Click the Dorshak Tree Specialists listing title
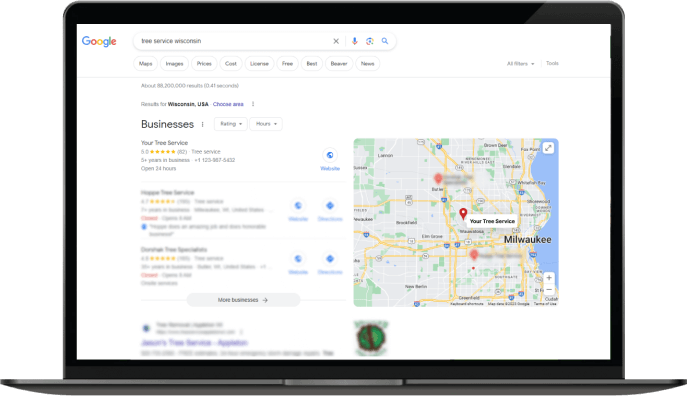 point(174,250)
